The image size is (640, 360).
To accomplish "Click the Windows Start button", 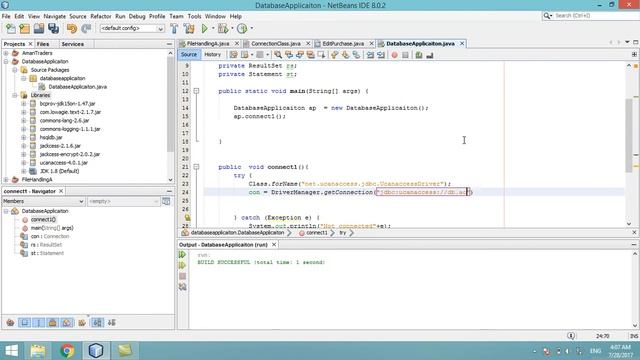I will click(11, 351).
